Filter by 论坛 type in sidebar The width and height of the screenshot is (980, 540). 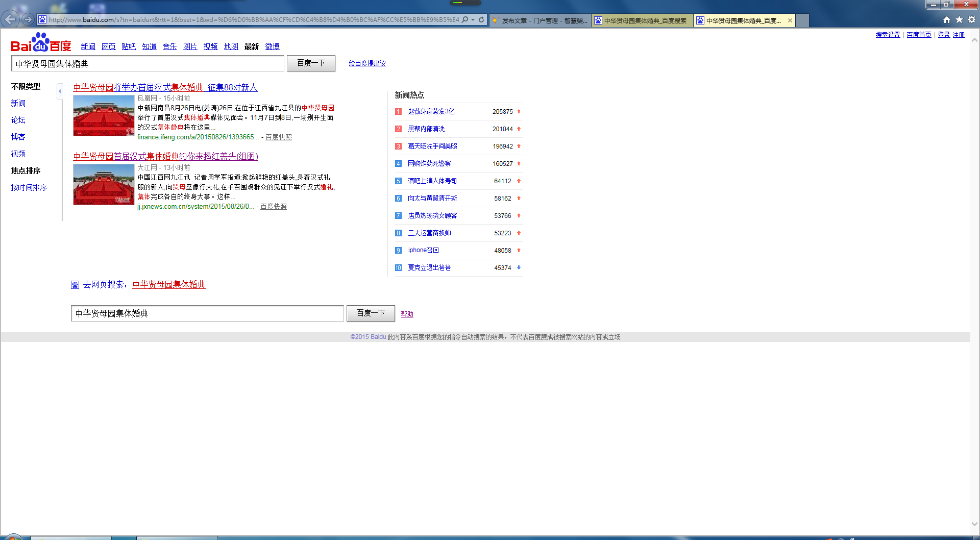coord(18,120)
